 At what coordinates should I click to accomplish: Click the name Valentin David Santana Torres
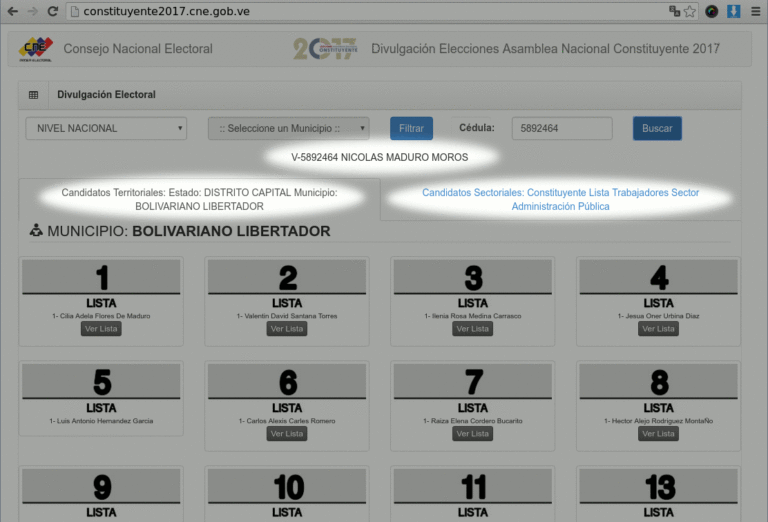(290, 316)
